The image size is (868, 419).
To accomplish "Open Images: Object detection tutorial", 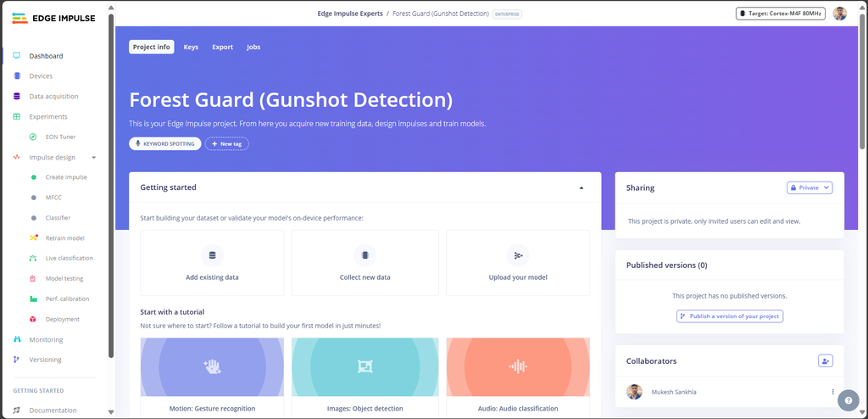I will click(x=364, y=377).
